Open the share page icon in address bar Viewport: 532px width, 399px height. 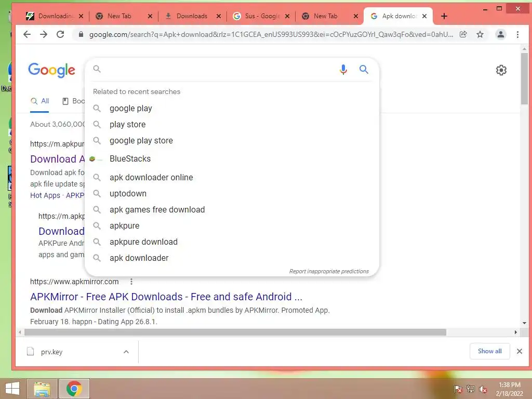pyautogui.click(x=463, y=34)
